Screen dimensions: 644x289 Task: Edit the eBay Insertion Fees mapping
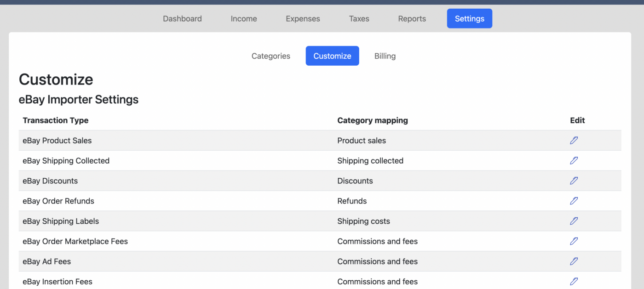[x=574, y=281]
